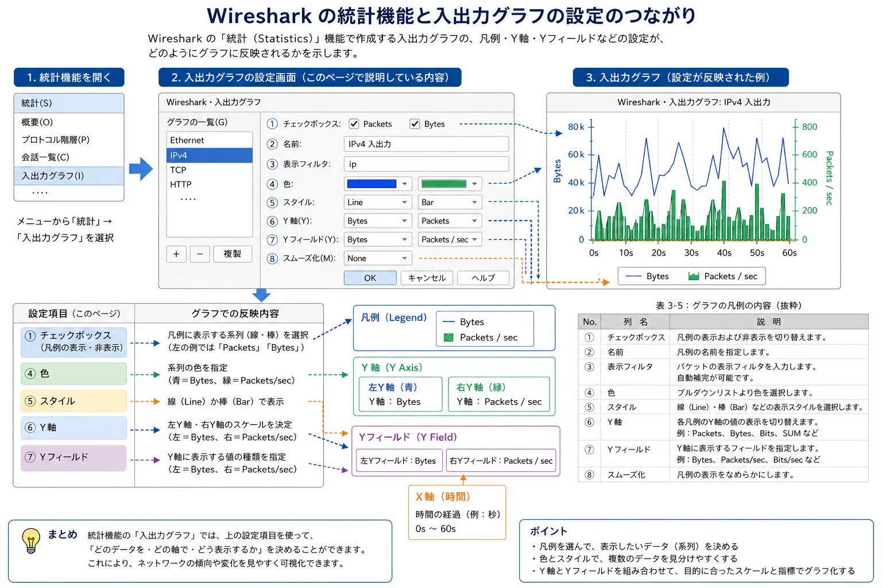Select TCP in the graph list
882x588 pixels.
coord(210,170)
